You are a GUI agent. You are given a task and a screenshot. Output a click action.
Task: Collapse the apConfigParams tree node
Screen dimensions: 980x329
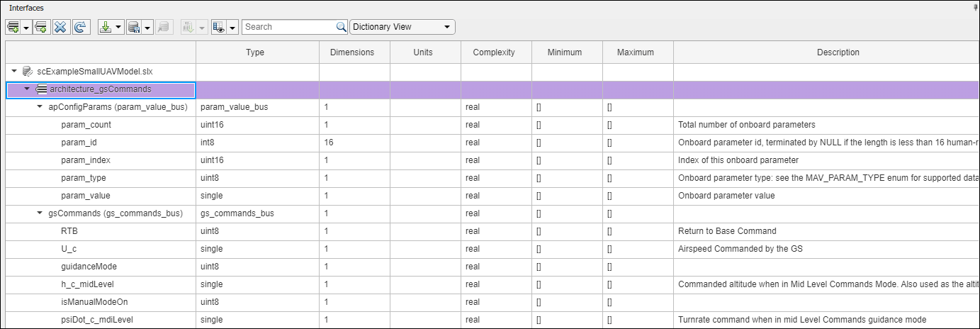coord(40,107)
